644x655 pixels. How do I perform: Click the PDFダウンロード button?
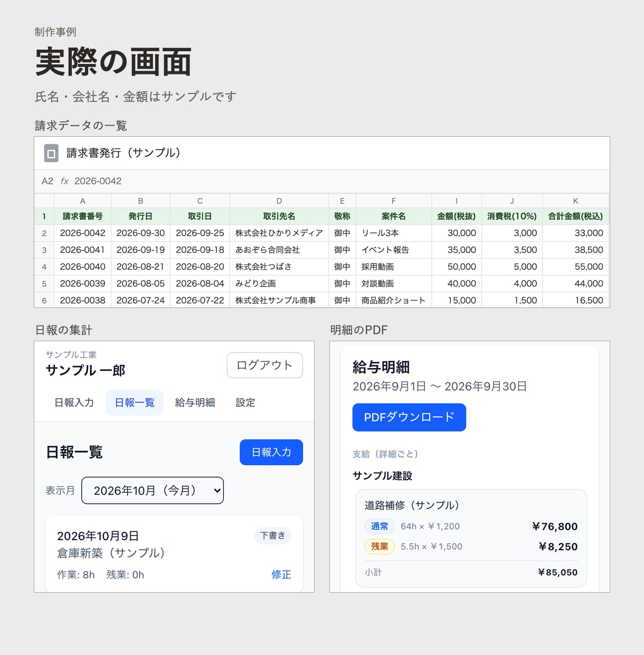[x=409, y=417]
